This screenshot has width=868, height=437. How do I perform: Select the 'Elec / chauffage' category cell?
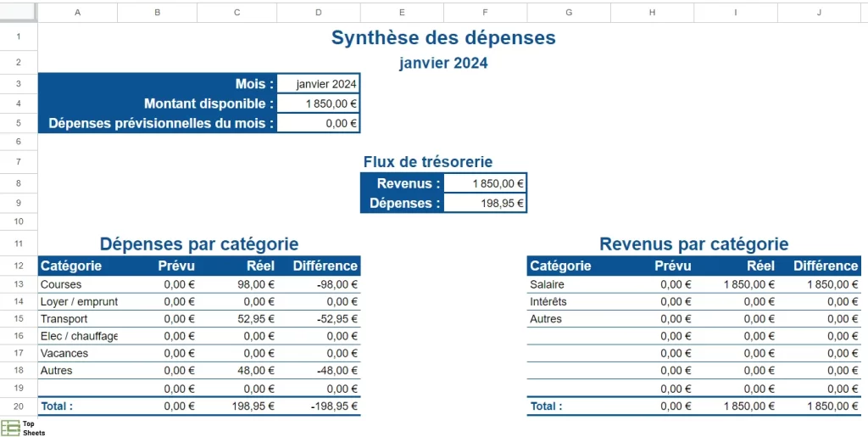[x=77, y=336]
